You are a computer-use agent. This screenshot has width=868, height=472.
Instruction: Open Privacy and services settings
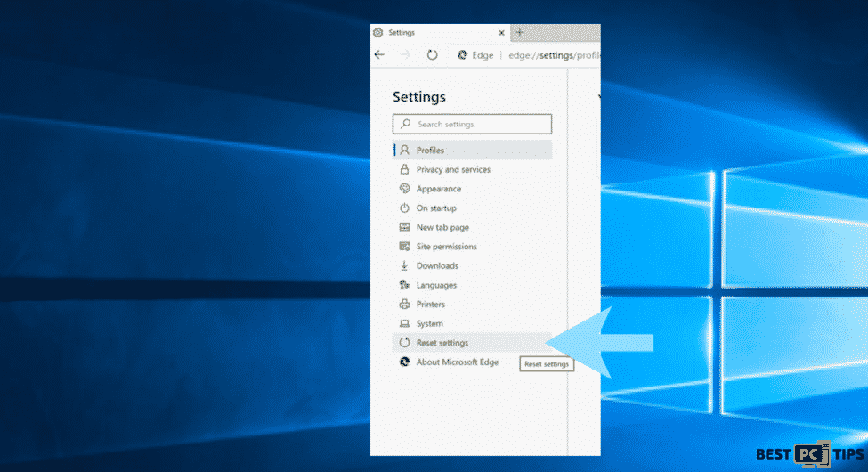click(472, 169)
